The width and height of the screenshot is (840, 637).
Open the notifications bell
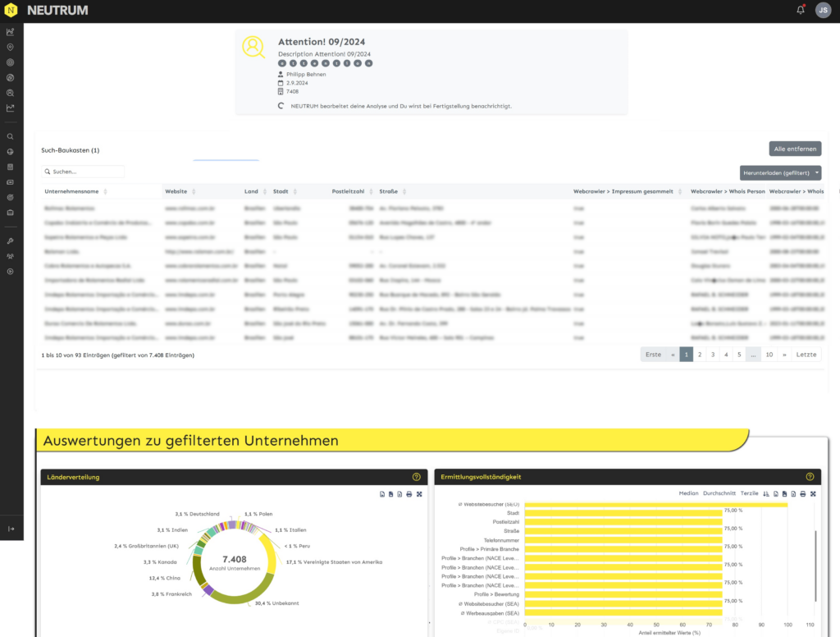[x=801, y=10]
